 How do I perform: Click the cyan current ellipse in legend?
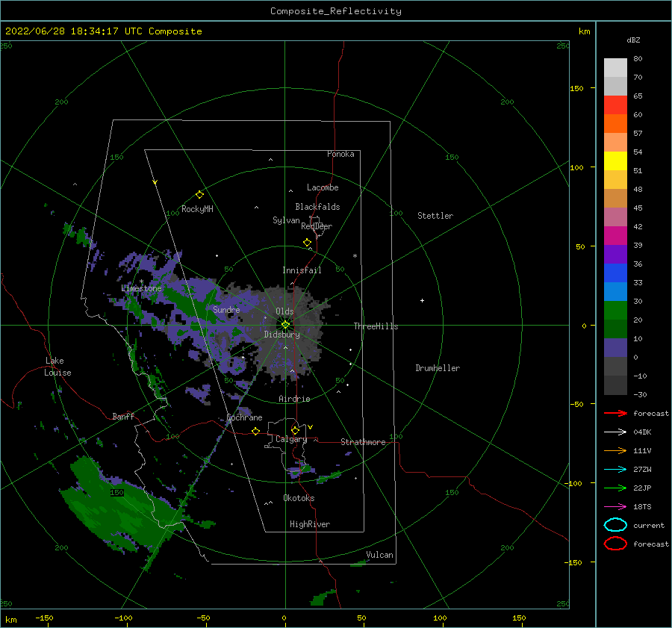[615, 525]
